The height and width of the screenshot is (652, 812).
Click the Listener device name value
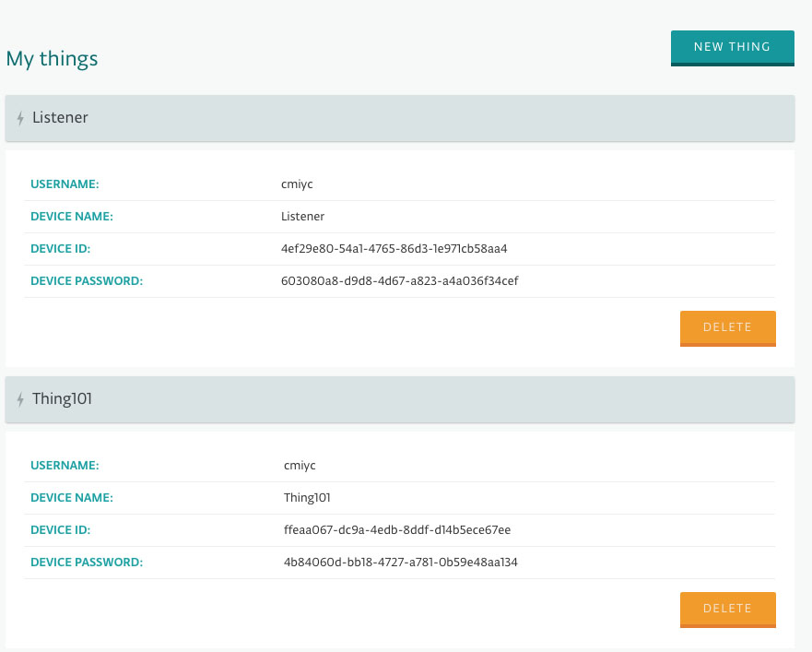coord(302,217)
